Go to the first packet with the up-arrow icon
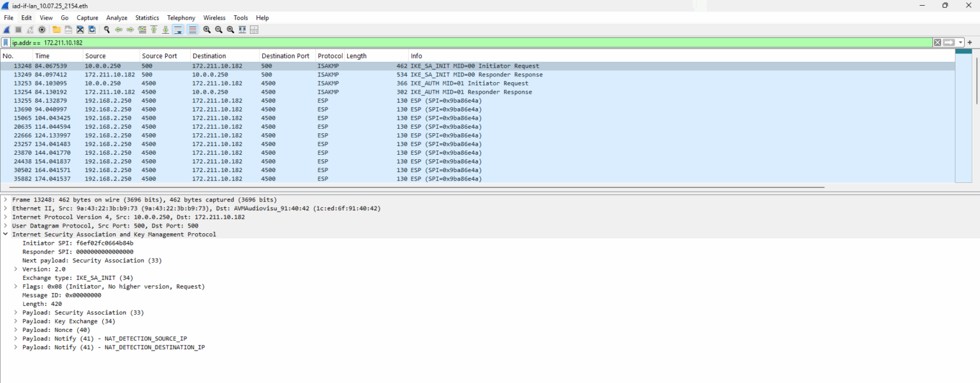Screen dimensions: 980x383 (154, 29)
